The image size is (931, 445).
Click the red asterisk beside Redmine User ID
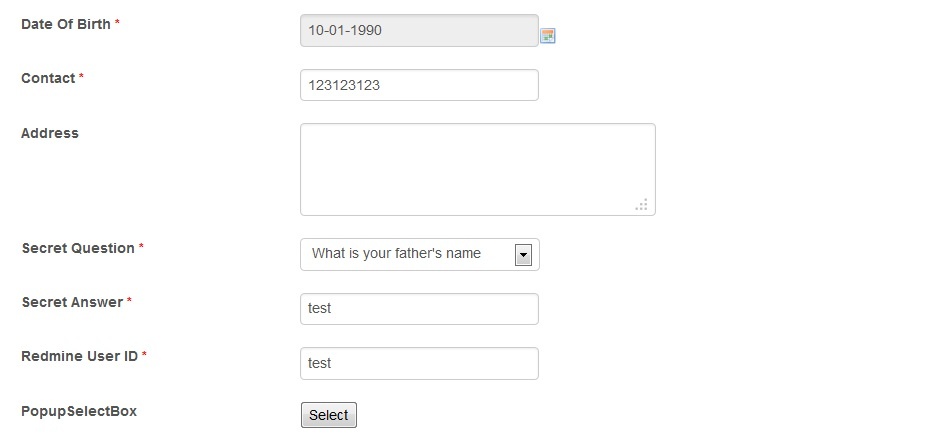[144, 355]
